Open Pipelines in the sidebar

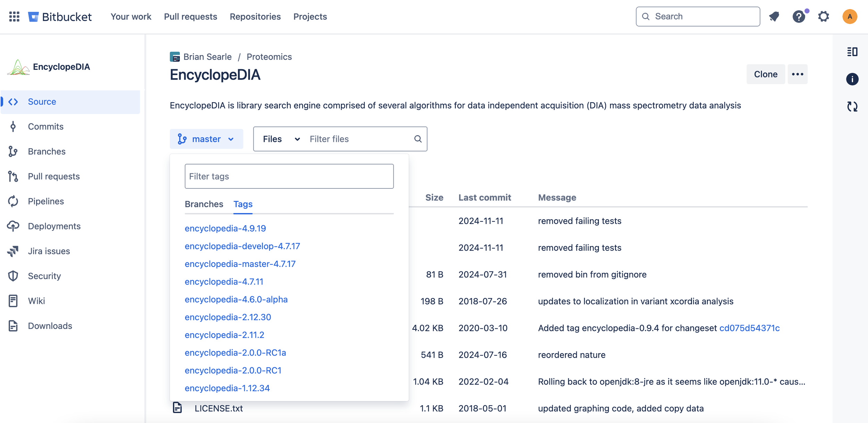[46, 201]
